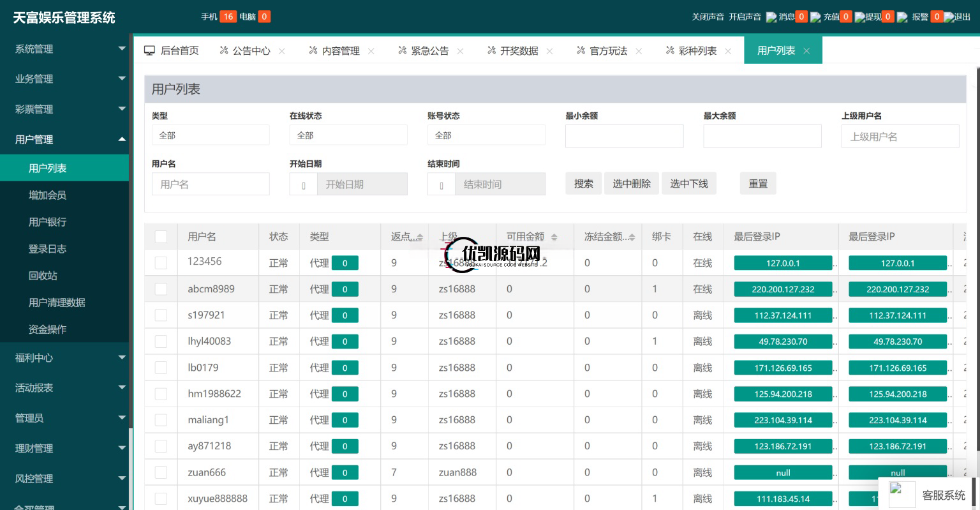The image size is (980, 510).
Task: Toggle the select-all checkbox in table header
Action: point(161,237)
